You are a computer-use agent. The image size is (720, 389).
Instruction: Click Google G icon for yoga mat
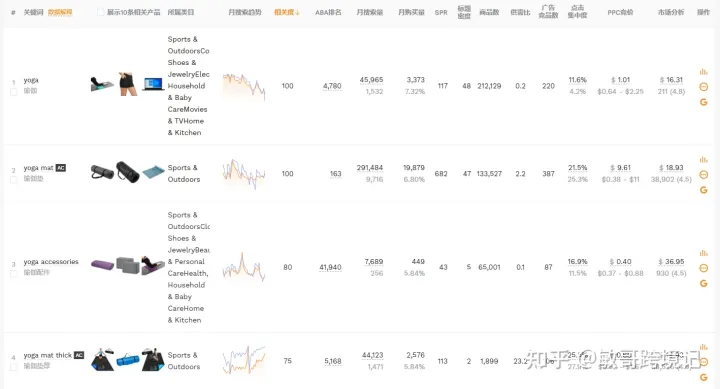click(x=703, y=190)
